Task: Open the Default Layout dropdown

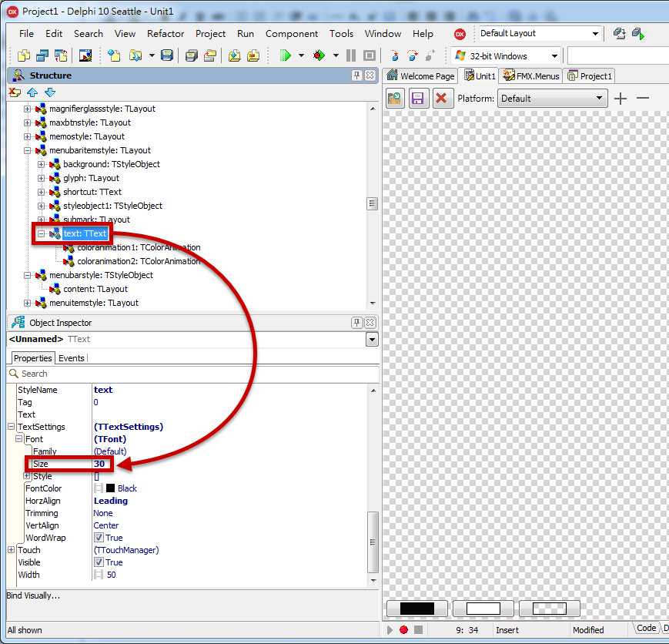Action: click(x=595, y=33)
